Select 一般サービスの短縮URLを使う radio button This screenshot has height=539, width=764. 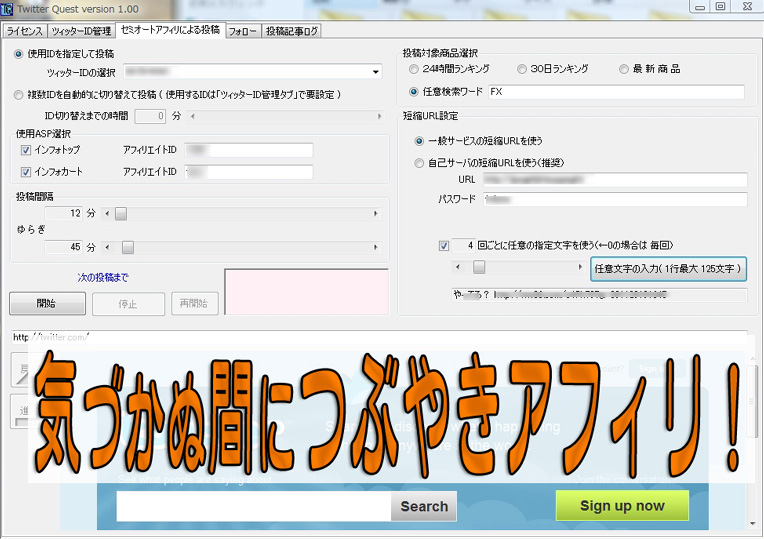coord(419,141)
